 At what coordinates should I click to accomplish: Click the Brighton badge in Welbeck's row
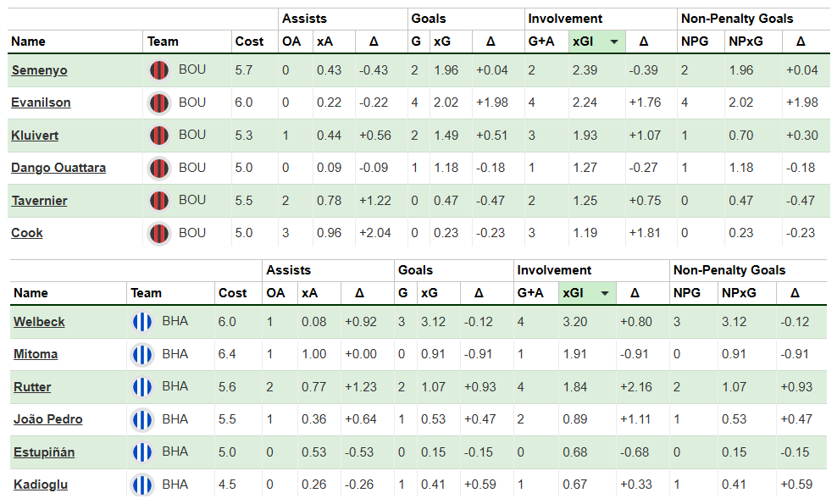(141, 322)
